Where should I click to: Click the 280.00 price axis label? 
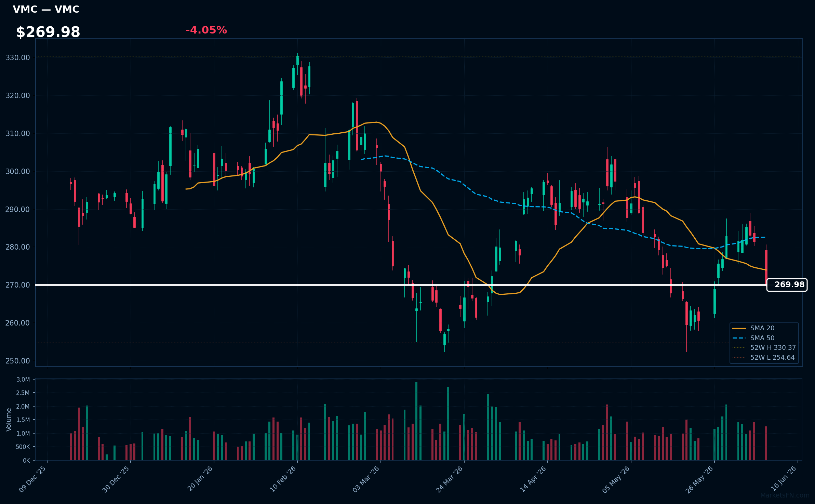pyautogui.click(x=18, y=247)
